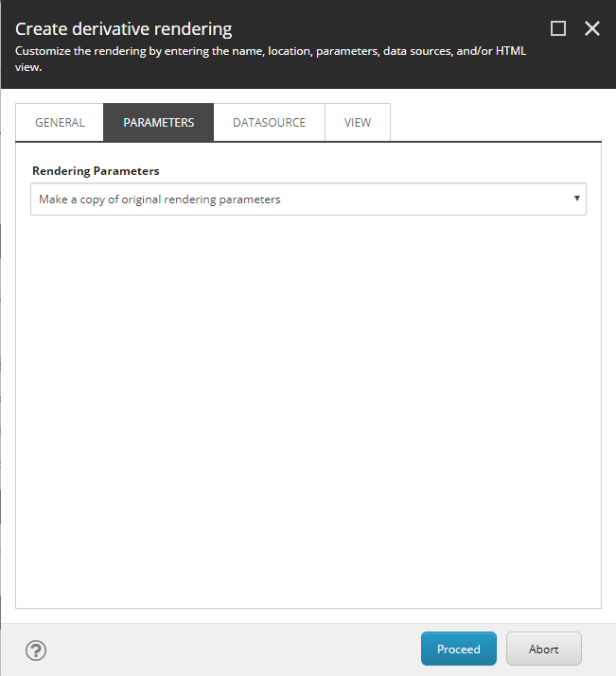Select the Parameters tab
The height and width of the screenshot is (676, 616).
[x=158, y=122]
